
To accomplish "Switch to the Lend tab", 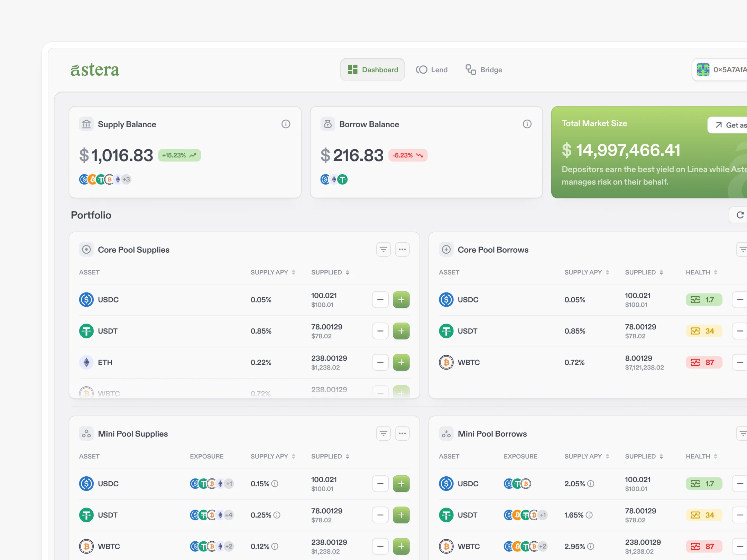I will (x=432, y=70).
